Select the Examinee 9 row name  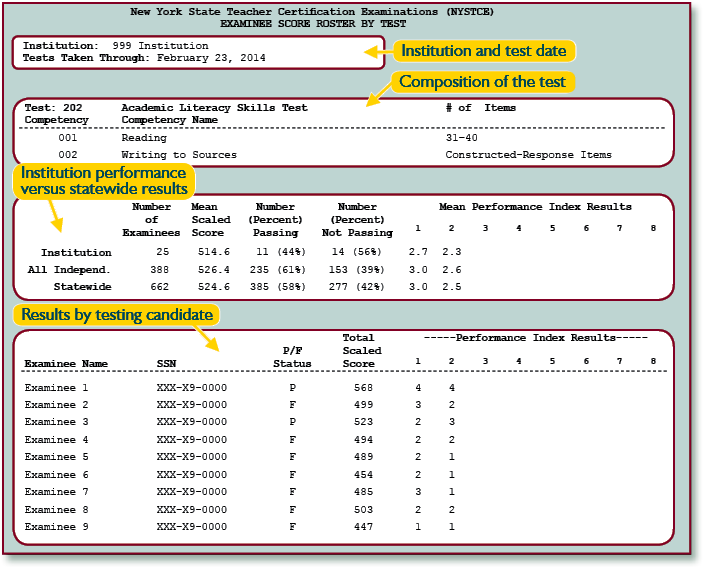tap(56, 527)
